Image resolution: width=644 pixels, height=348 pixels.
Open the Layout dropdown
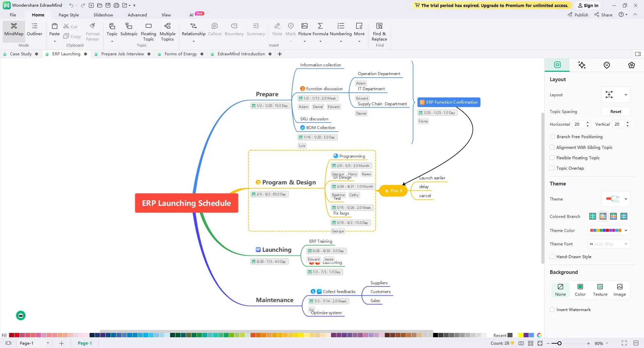(x=616, y=95)
